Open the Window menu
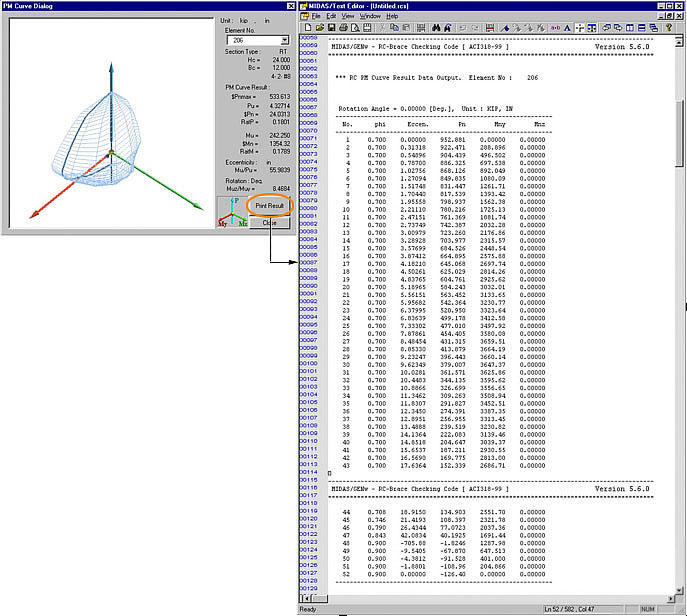687x616 pixels. tap(370, 16)
